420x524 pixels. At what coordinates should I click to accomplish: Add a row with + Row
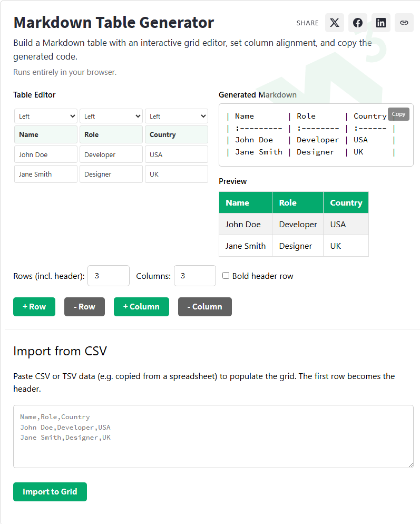coord(34,307)
